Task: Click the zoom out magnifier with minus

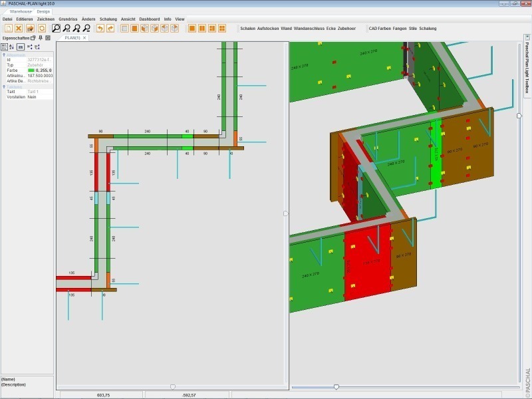Action: [x=87, y=29]
